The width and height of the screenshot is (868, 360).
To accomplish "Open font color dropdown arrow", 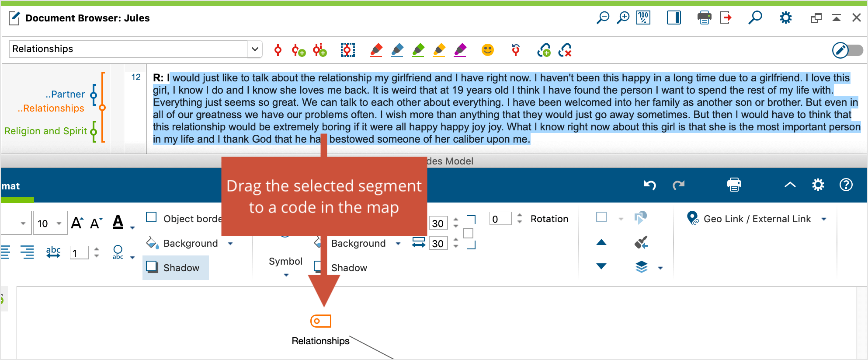I will [133, 227].
